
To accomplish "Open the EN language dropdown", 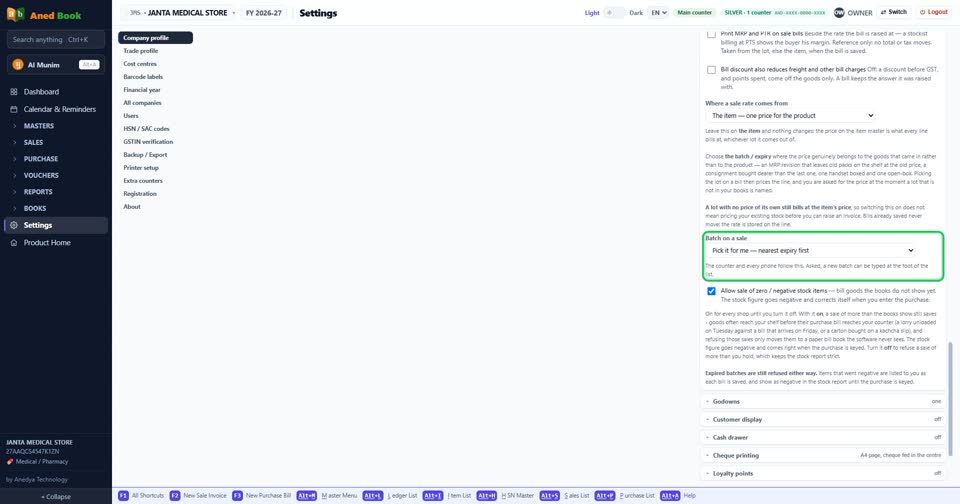I will [659, 12].
